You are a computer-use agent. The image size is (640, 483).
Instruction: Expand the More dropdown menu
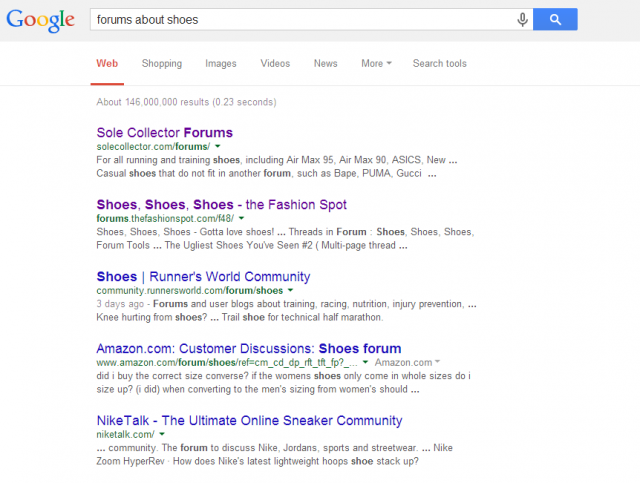pyautogui.click(x=376, y=63)
